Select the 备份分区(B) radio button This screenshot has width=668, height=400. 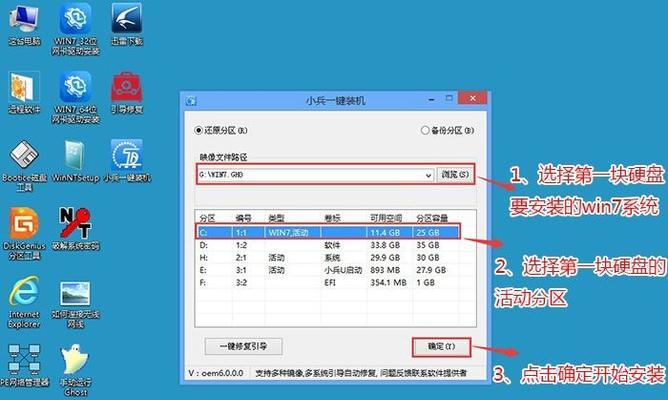[425, 130]
